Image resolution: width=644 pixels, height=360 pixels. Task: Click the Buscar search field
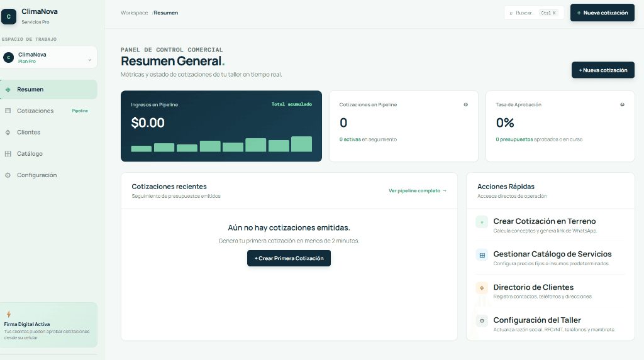click(x=534, y=13)
